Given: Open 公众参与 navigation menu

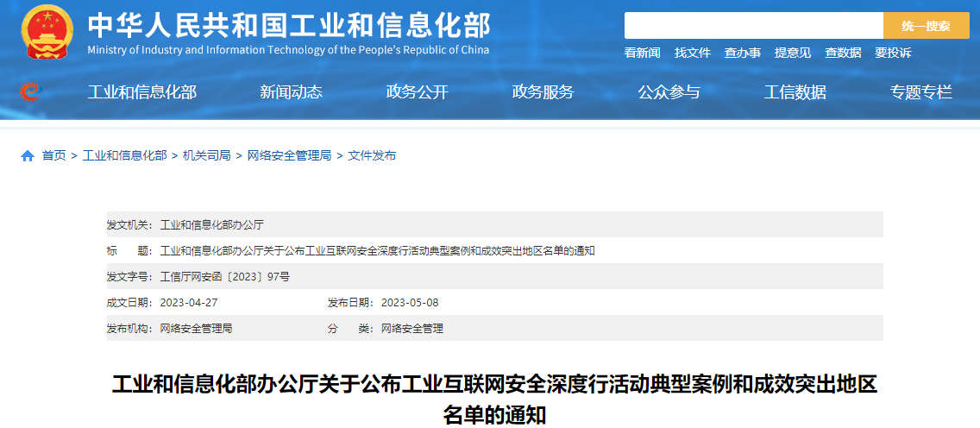Looking at the screenshot, I should tap(669, 92).
